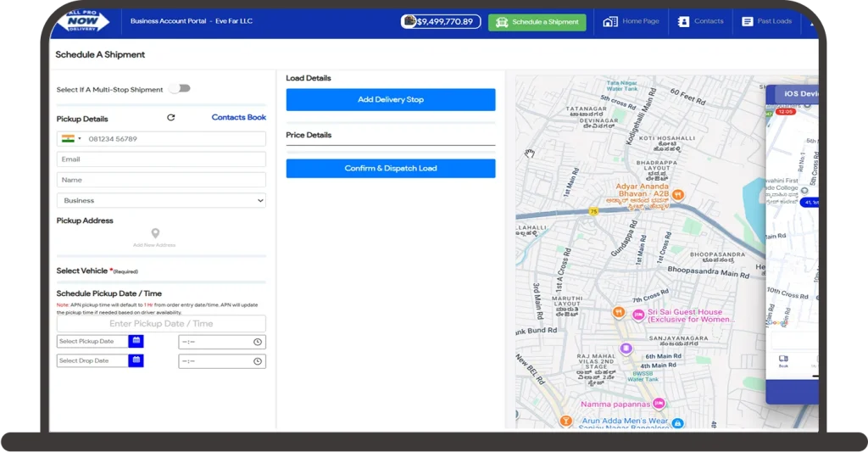
Task: Go to Home Page in the top navigation
Action: 631,21
